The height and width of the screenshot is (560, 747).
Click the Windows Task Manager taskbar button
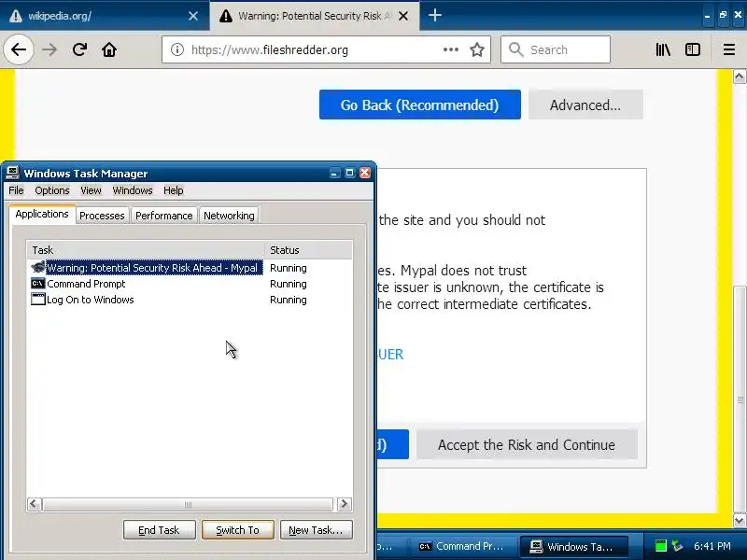point(573,546)
